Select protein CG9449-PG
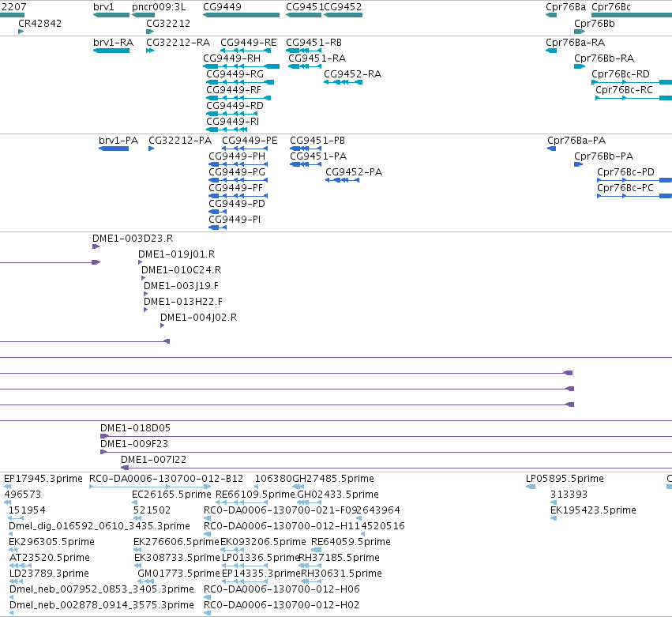Screen dimensions: 672x617 click(x=237, y=172)
